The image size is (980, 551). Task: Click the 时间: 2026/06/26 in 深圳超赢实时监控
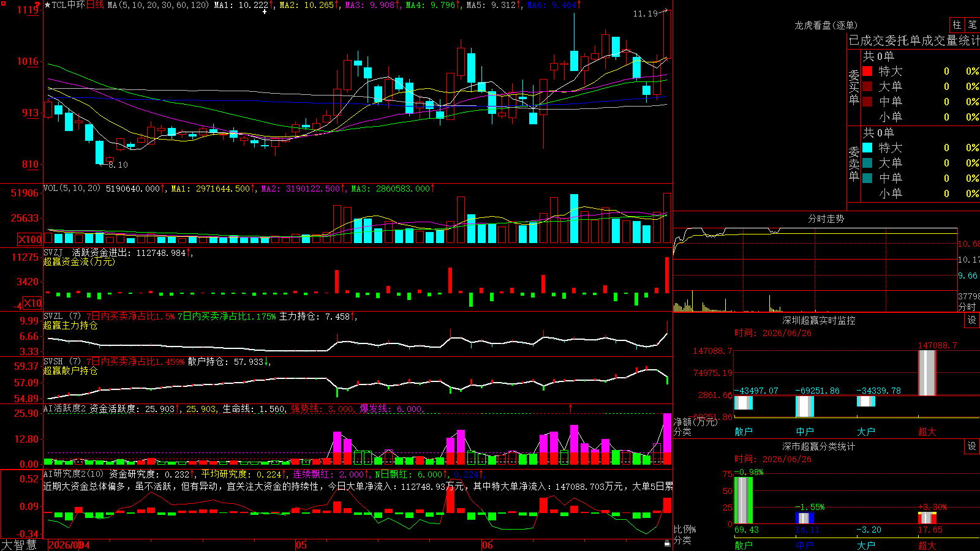pyautogui.click(x=773, y=333)
